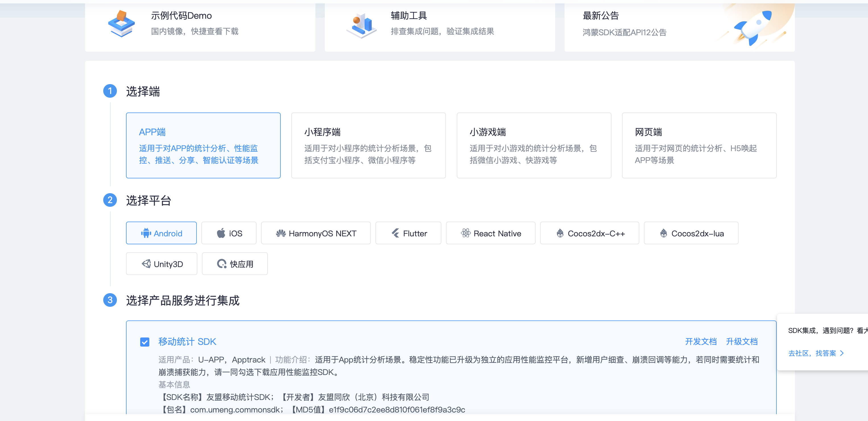
Task: Click the 【SDK名称】友盟移动统计SDK text
Action: pos(216,397)
